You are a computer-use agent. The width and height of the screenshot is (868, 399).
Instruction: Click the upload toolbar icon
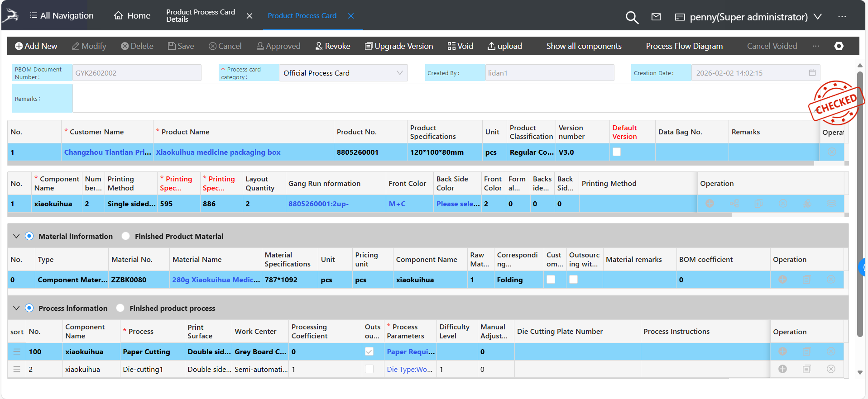pos(491,46)
